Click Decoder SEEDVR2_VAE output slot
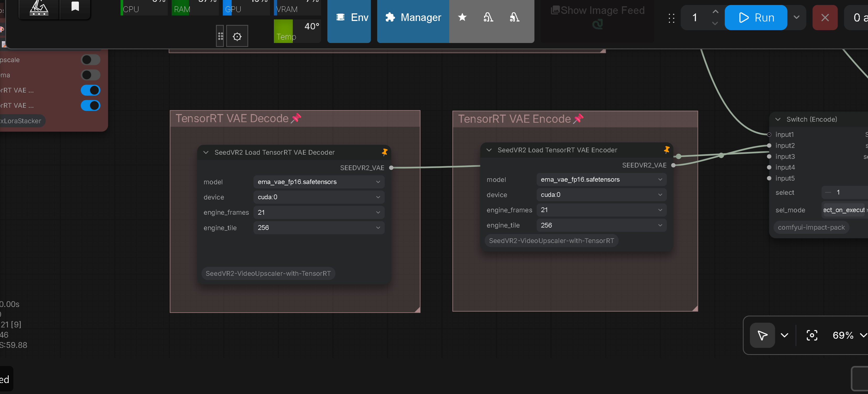This screenshot has width=868, height=394. tap(391, 168)
